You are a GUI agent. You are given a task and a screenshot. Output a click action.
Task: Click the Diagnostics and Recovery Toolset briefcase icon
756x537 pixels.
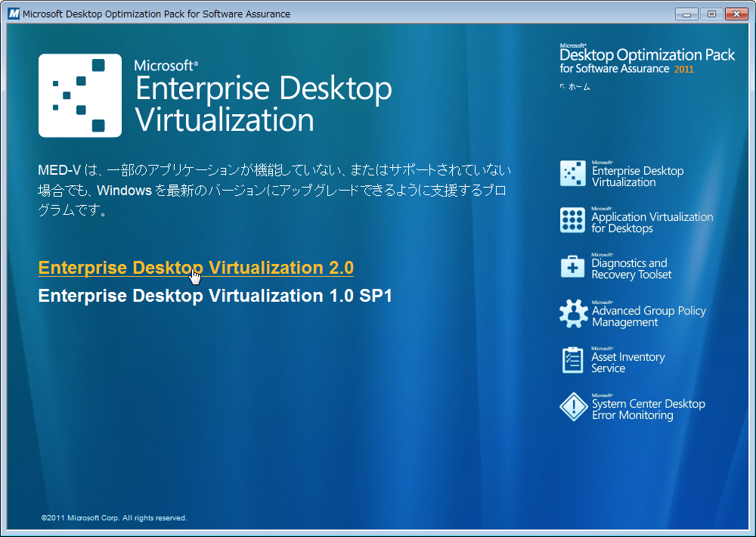(x=572, y=266)
